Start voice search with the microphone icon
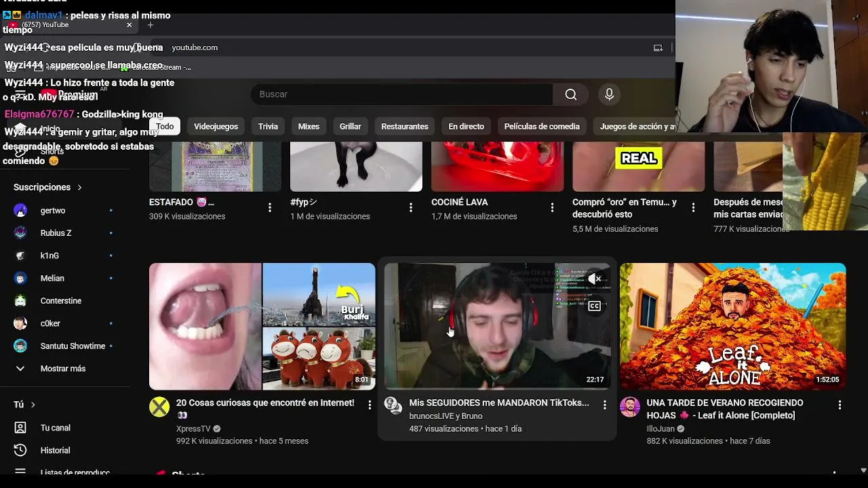The image size is (868, 488). point(609,94)
